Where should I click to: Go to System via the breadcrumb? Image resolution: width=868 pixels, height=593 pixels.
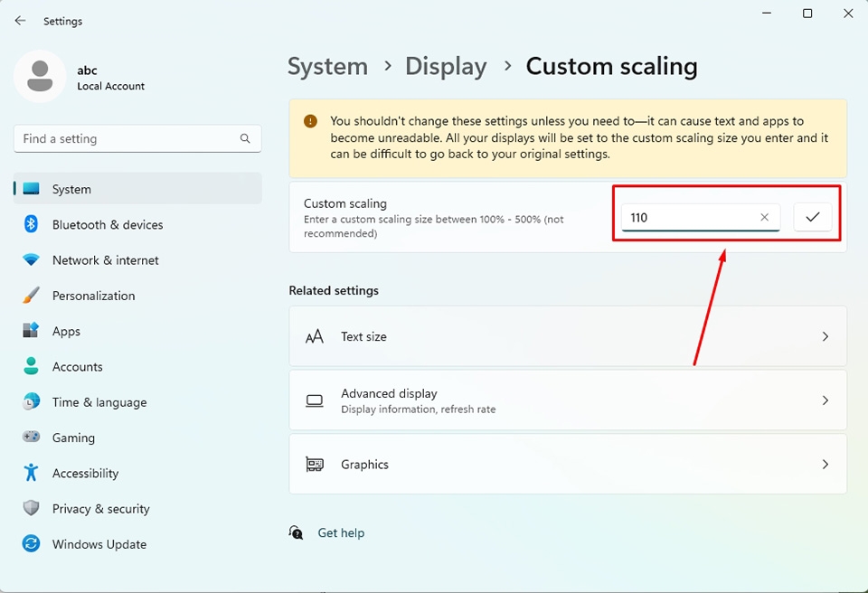click(327, 66)
